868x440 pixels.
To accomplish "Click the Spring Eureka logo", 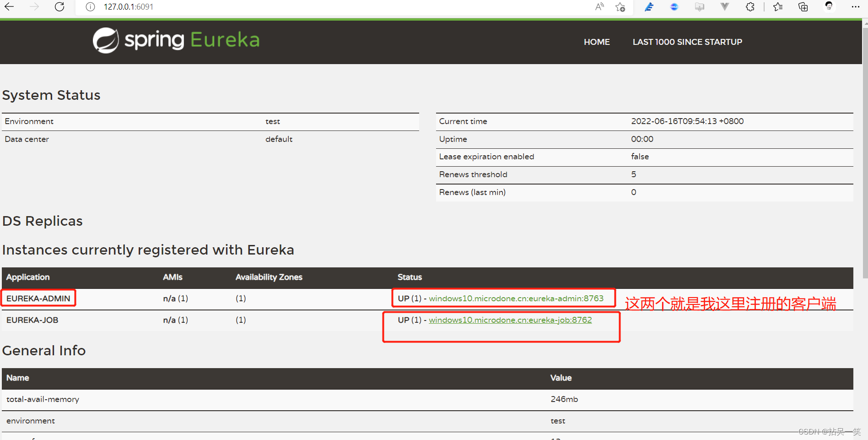I will [x=176, y=40].
